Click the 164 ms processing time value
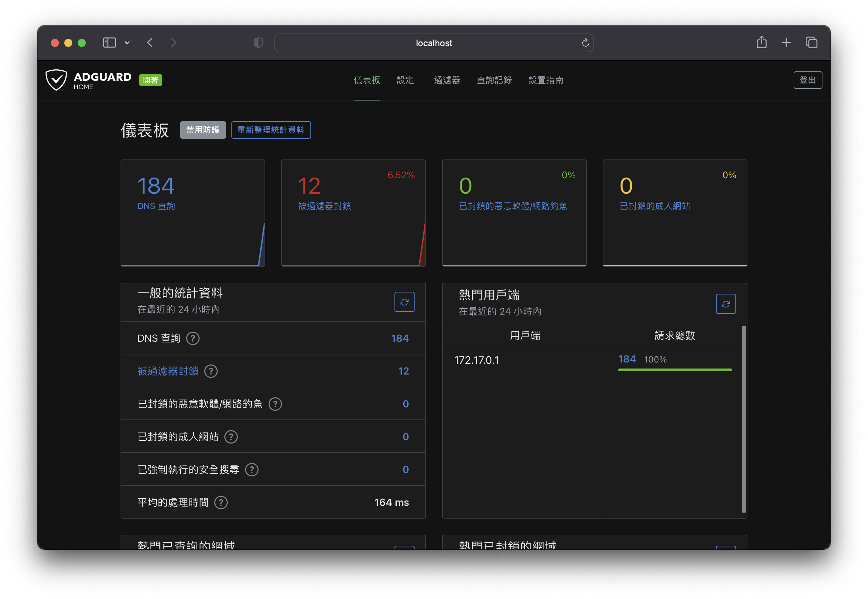The image size is (868, 599). click(x=391, y=503)
